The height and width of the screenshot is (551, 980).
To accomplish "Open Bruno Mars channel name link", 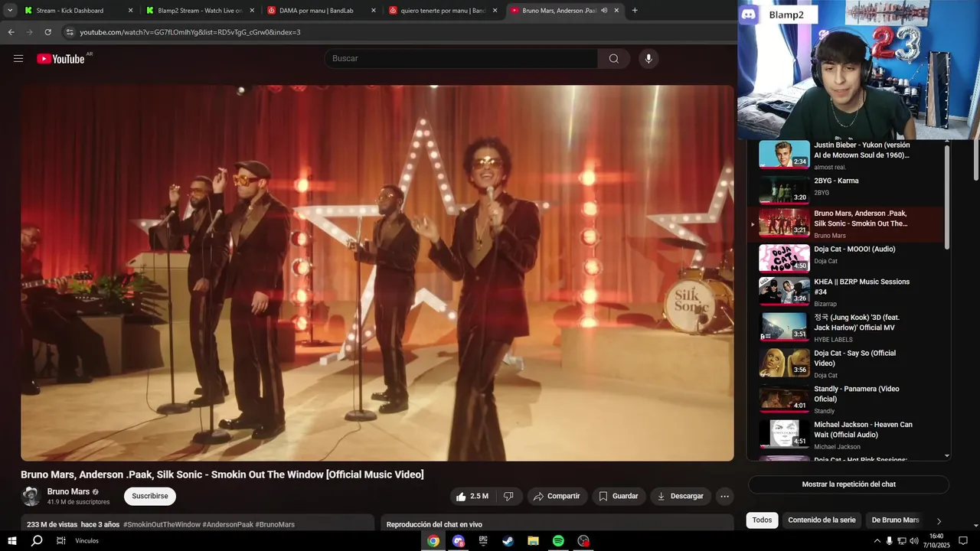I will coord(68,492).
